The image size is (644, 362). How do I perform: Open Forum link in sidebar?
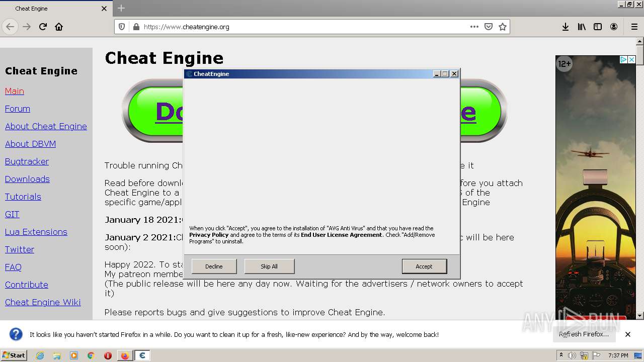[x=18, y=109]
